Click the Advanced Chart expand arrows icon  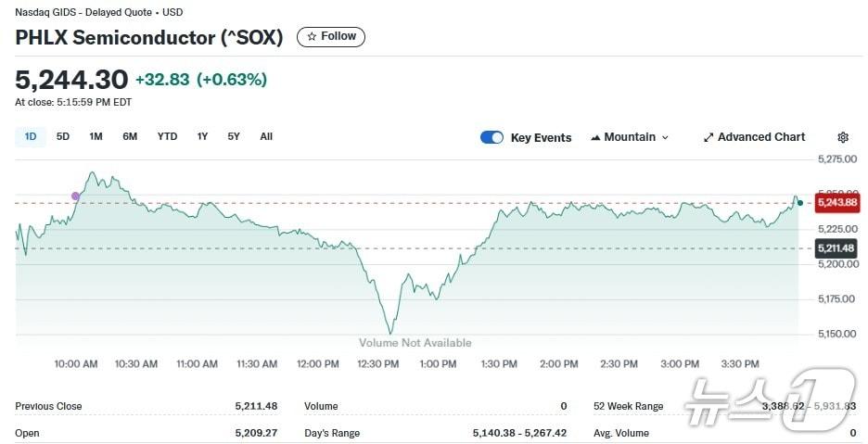tap(708, 137)
